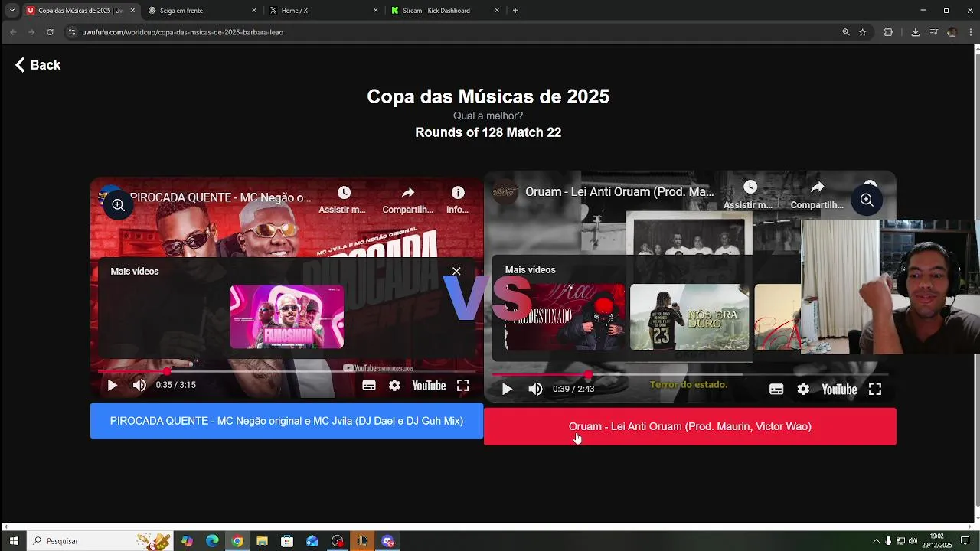
Task: Seek the left video progress bar
Action: click(286, 371)
